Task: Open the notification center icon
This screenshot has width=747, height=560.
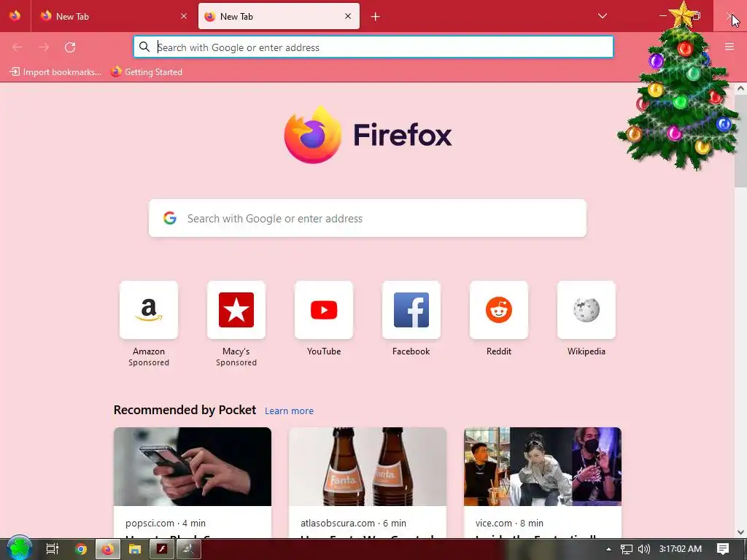Action: tap(723, 549)
